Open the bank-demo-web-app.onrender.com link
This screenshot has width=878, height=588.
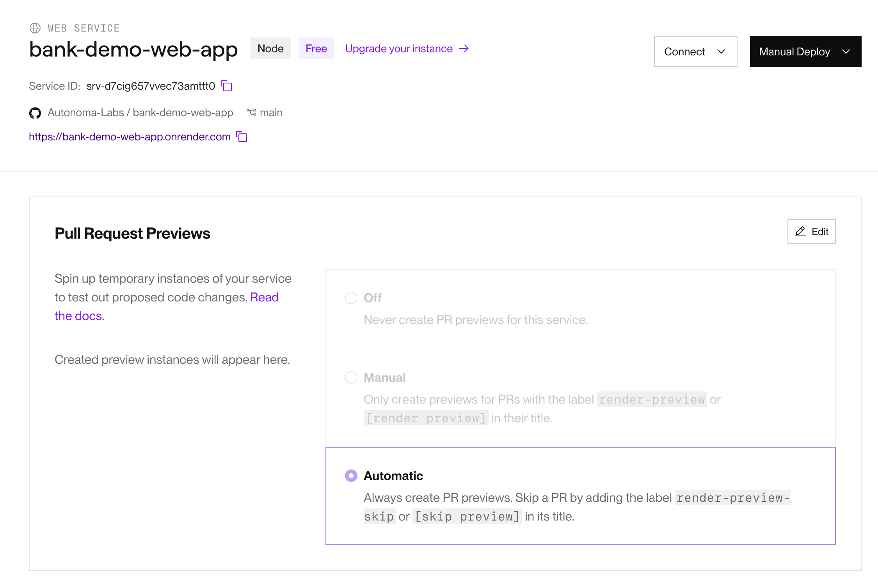point(130,137)
